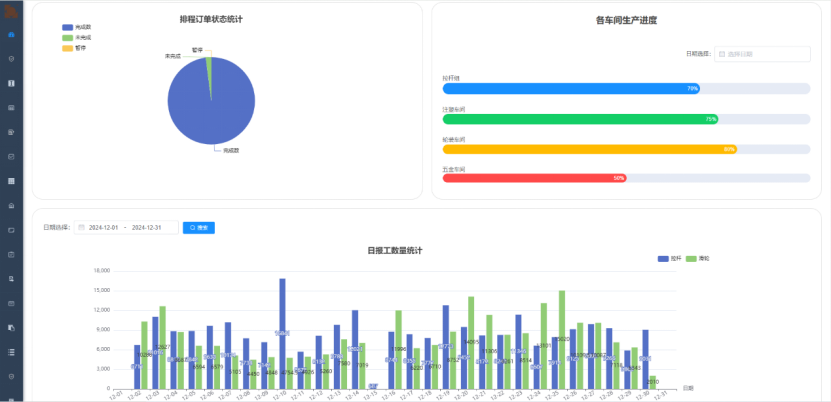Click the blue dashboard icon in the sidebar

pyautogui.click(x=11, y=35)
